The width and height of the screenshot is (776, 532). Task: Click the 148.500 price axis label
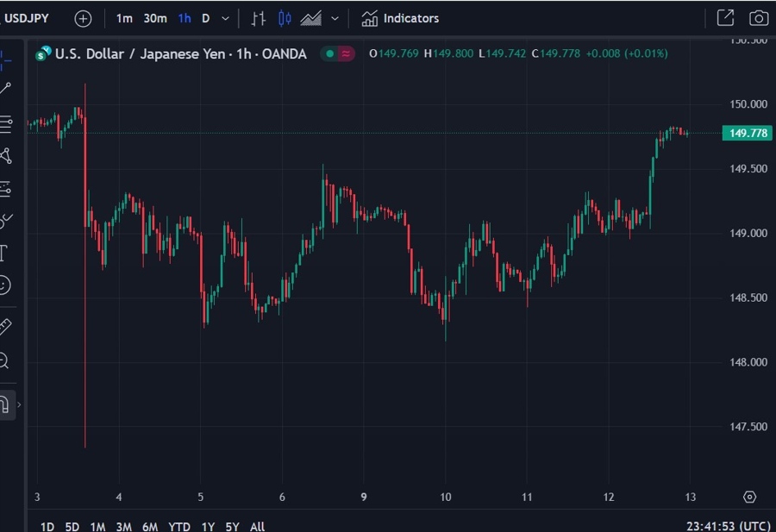point(748,297)
